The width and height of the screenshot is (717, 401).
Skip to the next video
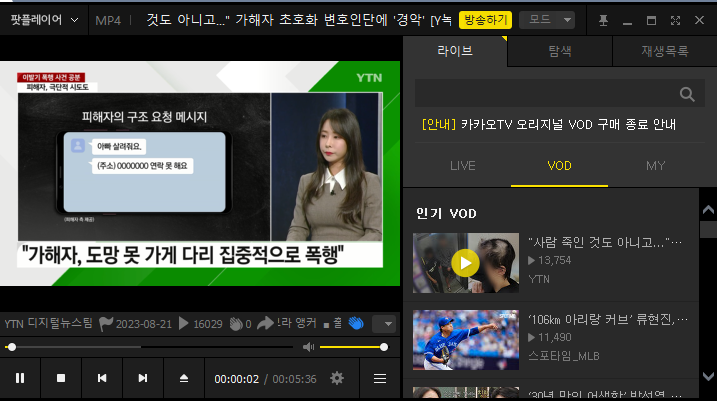[143, 378]
